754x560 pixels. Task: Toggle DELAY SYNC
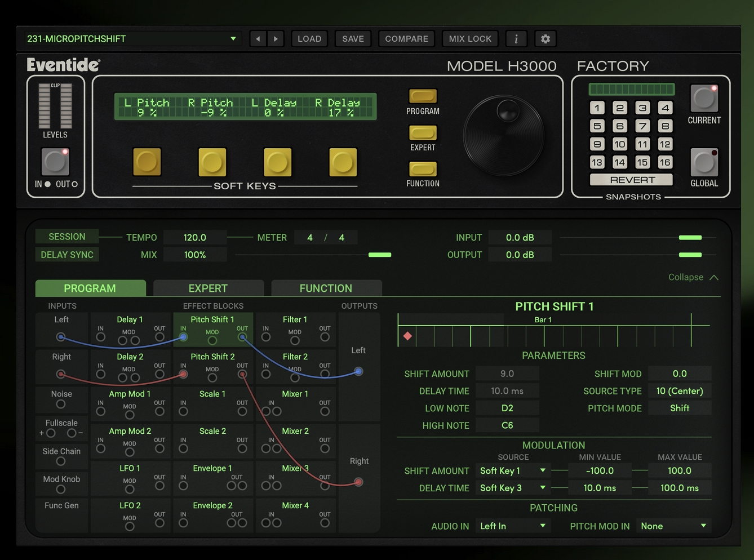pyautogui.click(x=67, y=255)
